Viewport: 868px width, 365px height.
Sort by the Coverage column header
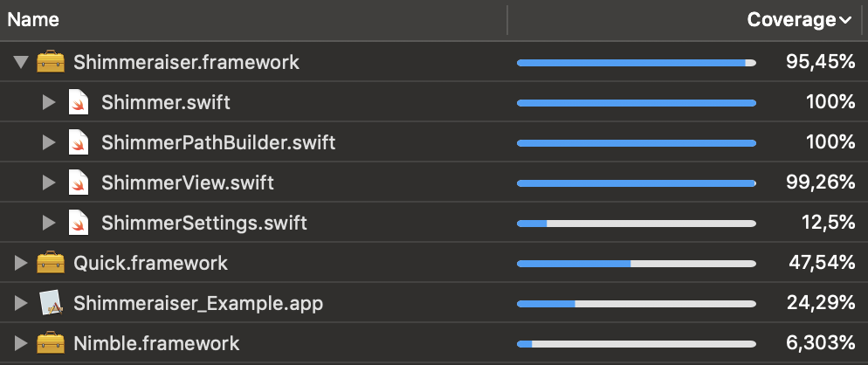(799, 20)
